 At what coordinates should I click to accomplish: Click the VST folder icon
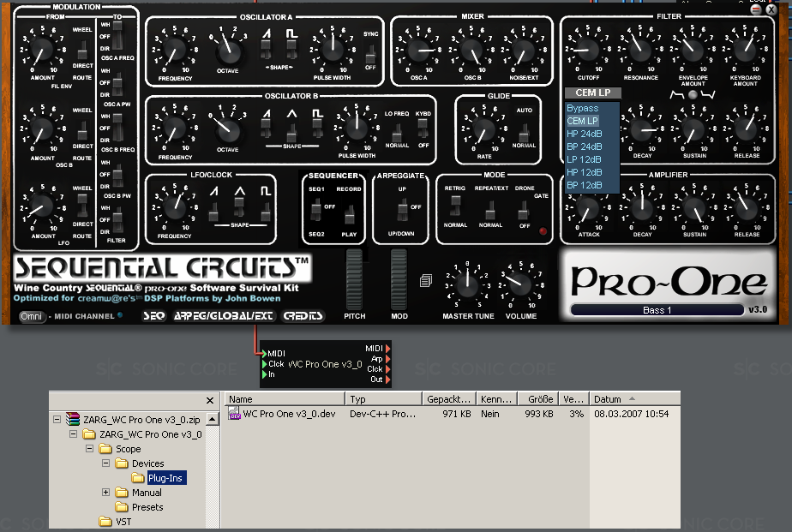tap(105, 522)
